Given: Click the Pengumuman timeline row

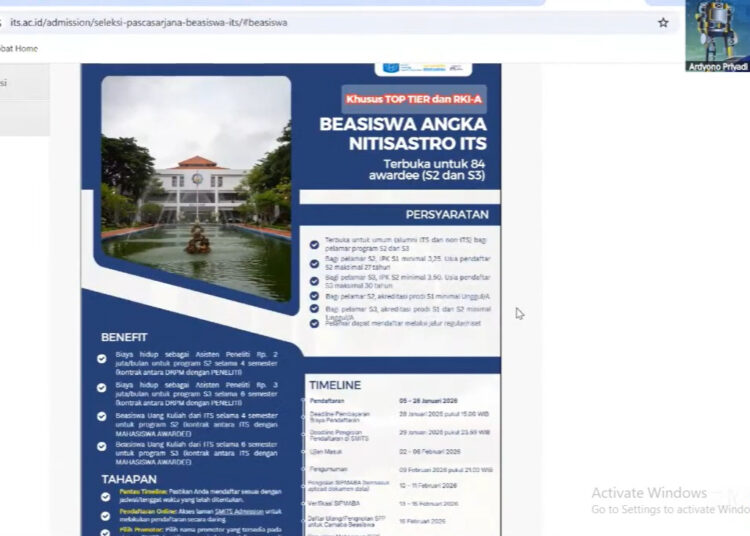Looking at the screenshot, I should click(x=401, y=470).
